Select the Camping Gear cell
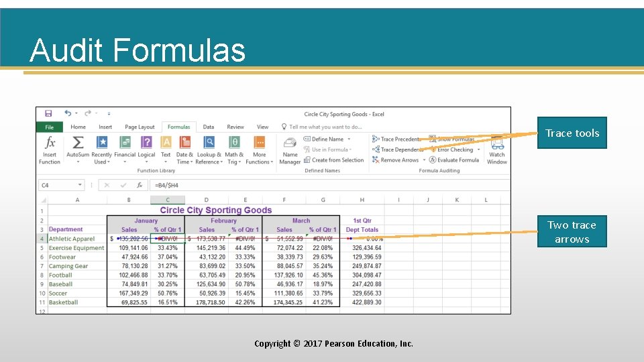 point(77,266)
